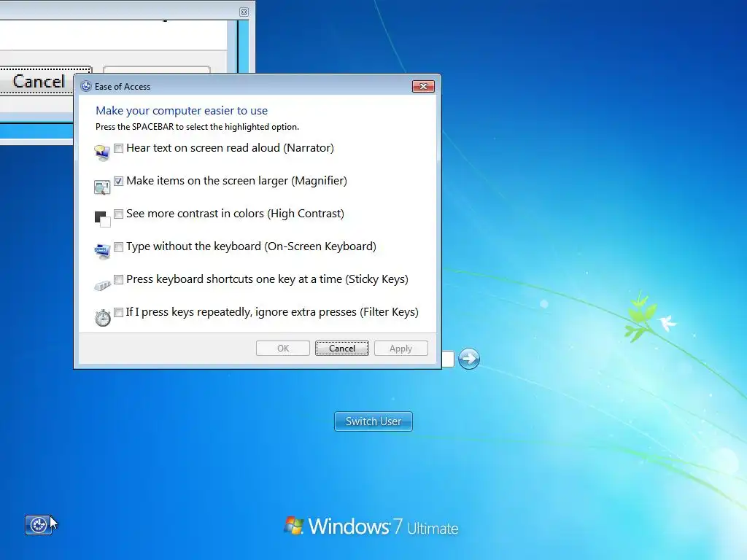Click the Switch User button
This screenshot has width=747, height=560.
pyautogui.click(x=373, y=421)
